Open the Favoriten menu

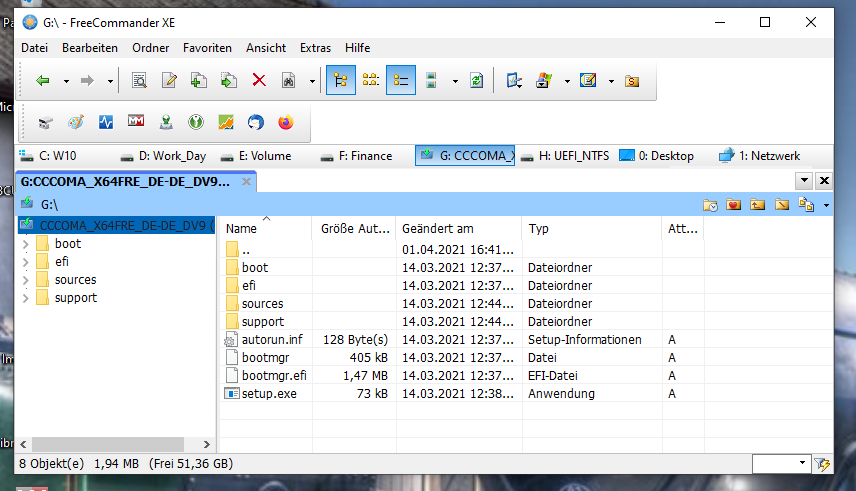pyautogui.click(x=207, y=48)
